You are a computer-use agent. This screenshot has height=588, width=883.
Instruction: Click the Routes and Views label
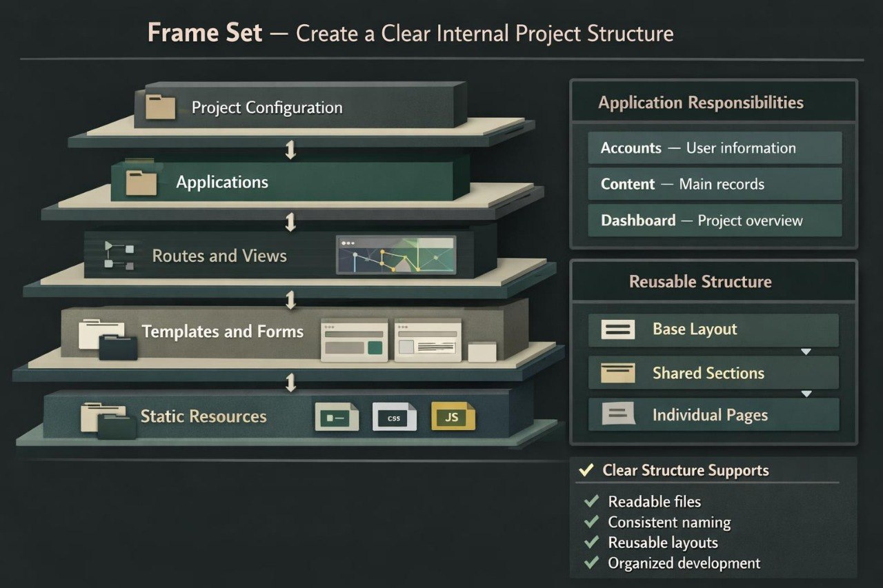click(x=219, y=256)
